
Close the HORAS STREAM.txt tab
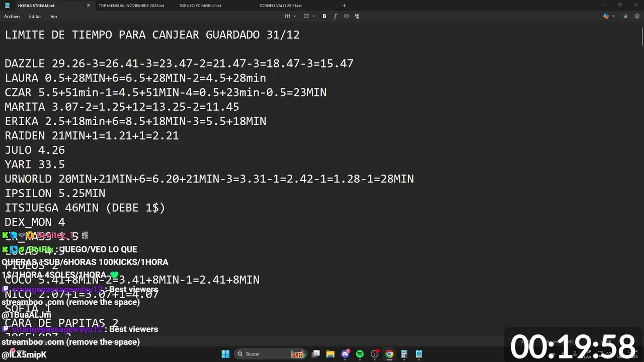(89, 6)
